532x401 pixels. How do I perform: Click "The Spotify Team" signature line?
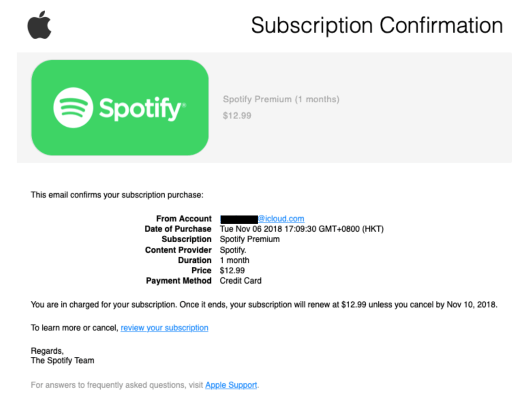pos(62,360)
